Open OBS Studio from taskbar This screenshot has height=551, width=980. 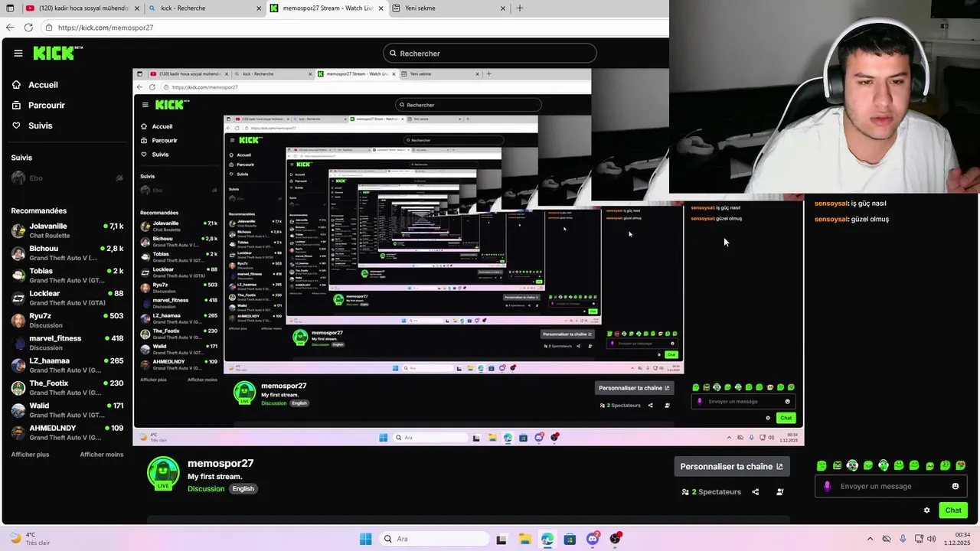[x=616, y=539]
